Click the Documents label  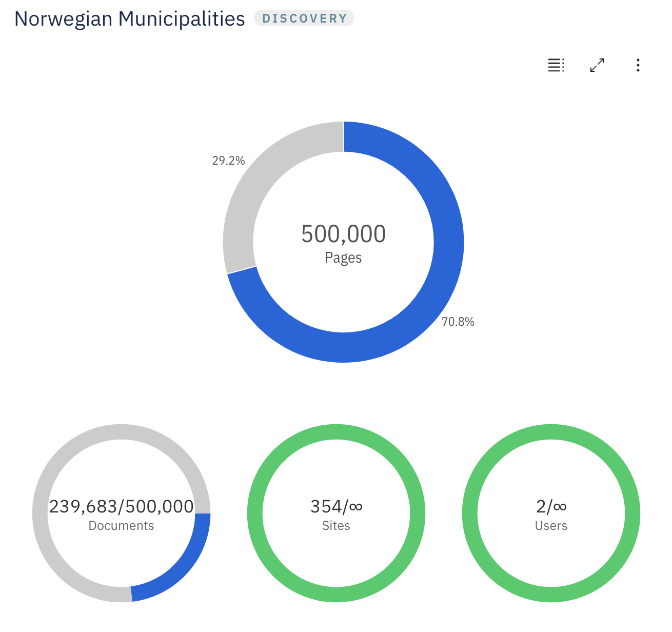tap(122, 526)
